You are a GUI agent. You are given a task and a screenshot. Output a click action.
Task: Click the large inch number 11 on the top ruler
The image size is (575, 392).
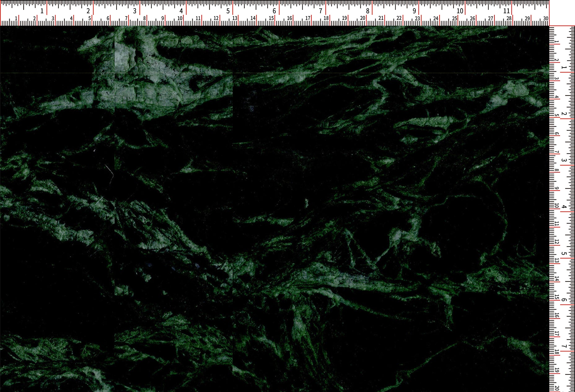(506, 11)
